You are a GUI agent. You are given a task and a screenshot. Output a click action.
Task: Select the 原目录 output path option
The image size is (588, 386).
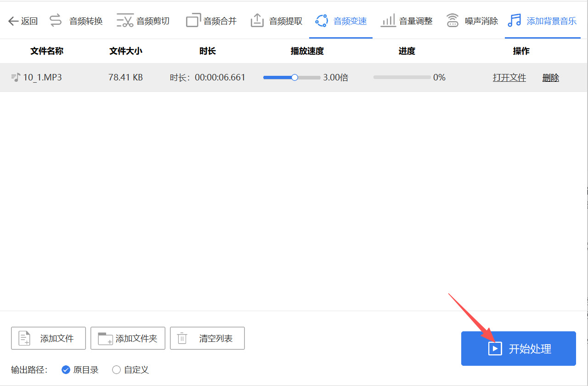(x=66, y=369)
